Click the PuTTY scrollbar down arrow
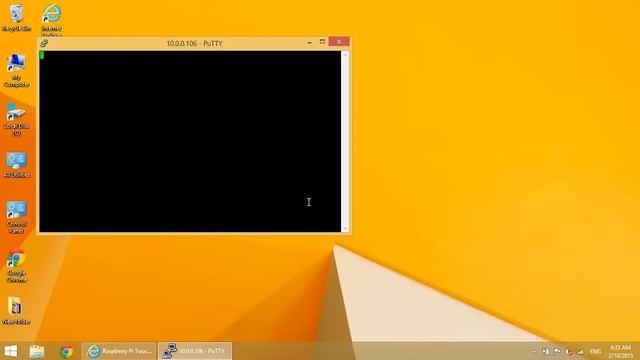640x360 pixels. coord(345,229)
